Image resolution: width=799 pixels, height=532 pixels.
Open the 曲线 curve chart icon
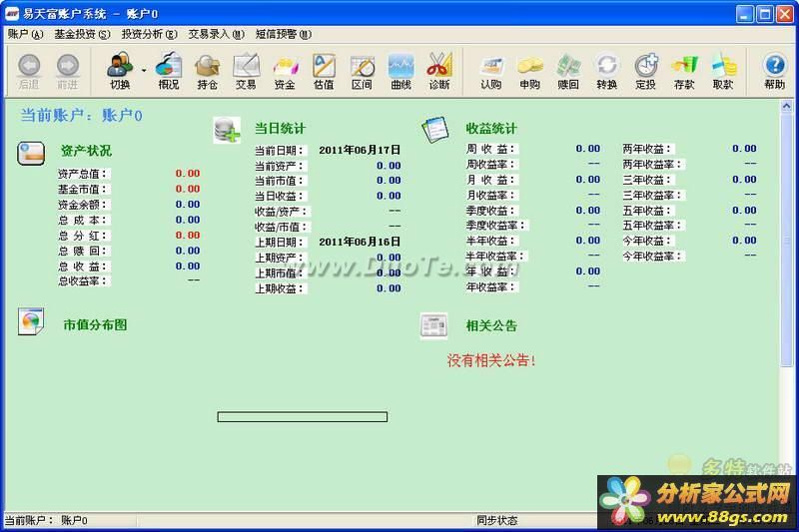(401, 71)
